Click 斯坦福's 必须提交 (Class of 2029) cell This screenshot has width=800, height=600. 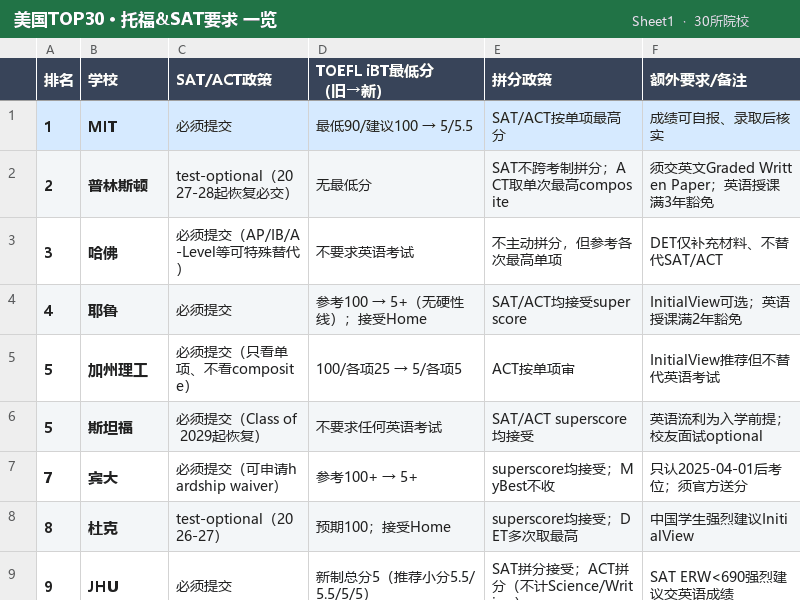(x=238, y=427)
